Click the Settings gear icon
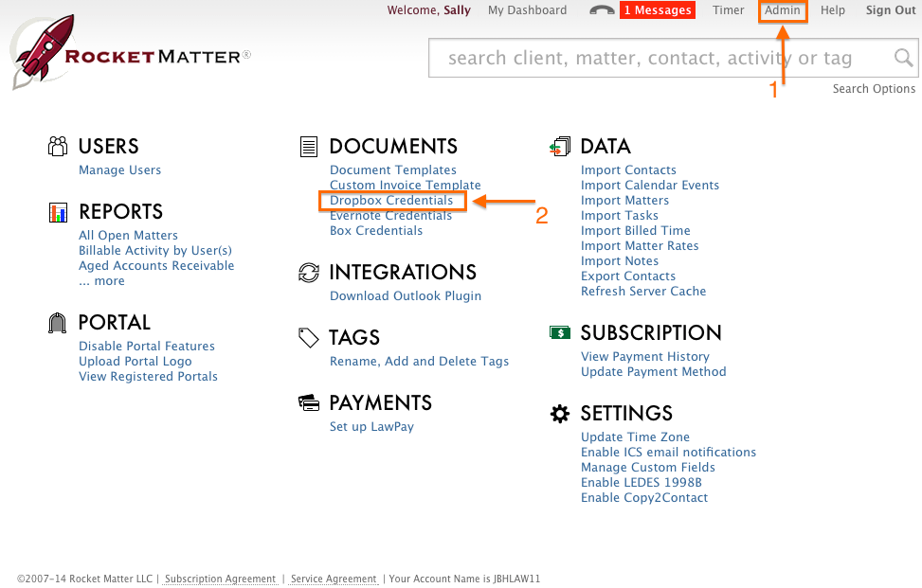The width and height of the screenshot is (922, 588). click(560, 413)
